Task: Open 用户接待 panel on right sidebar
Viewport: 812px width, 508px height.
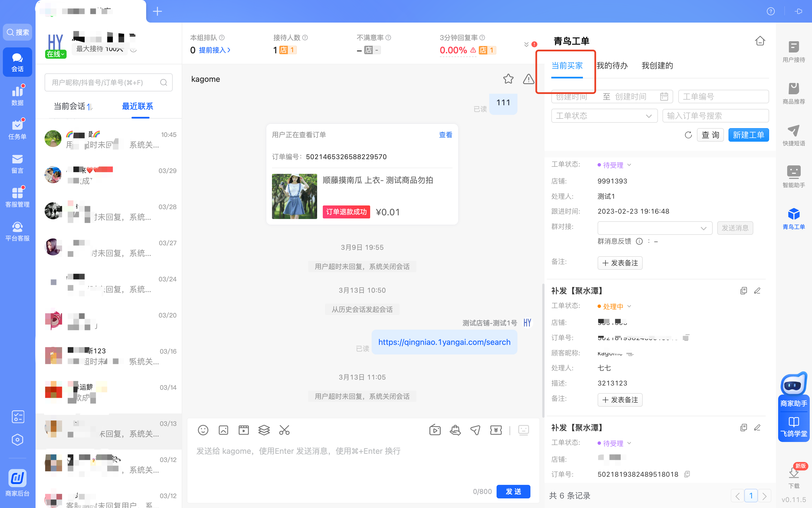Action: [794, 52]
